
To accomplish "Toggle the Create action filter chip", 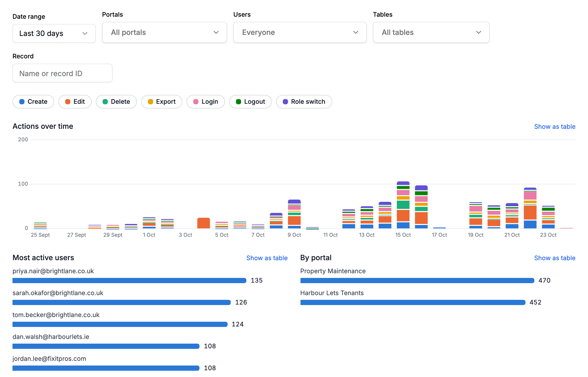I will (33, 102).
